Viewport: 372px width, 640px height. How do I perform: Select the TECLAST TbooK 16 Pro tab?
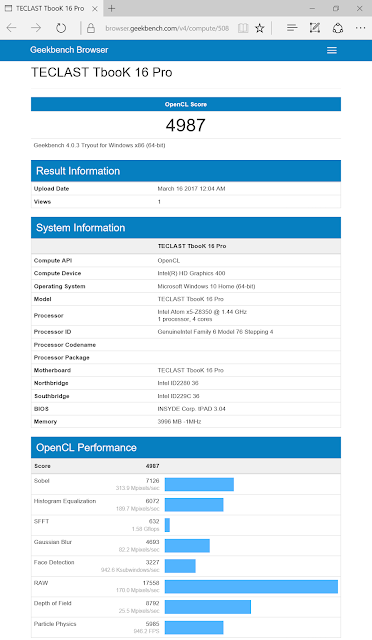(x=50, y=8)
